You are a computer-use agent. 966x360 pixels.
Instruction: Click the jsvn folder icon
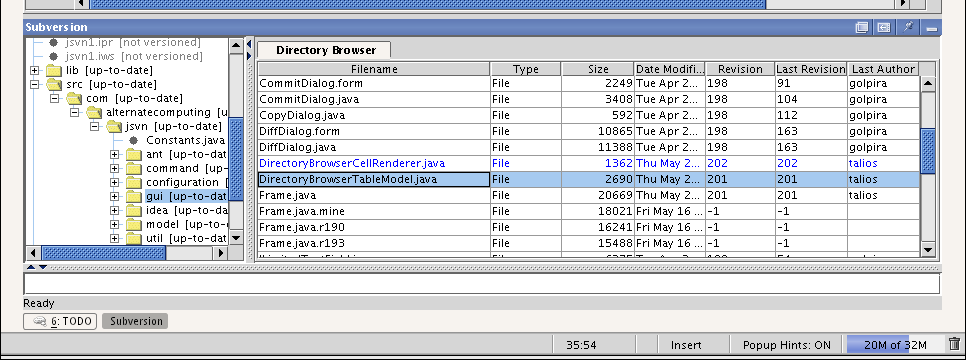[114, 126]
